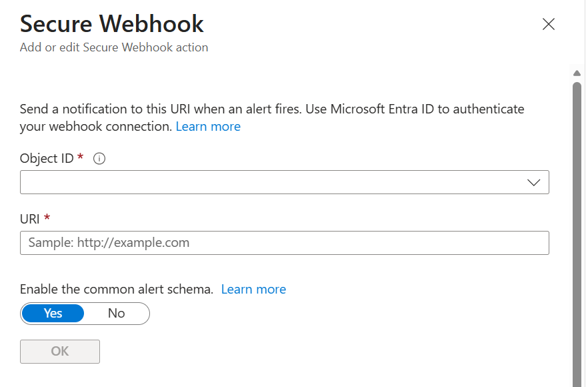Image resolution: width=588 pixels, height=387 pixels.
Task: Click the URI field label
Action: point(29,219)
